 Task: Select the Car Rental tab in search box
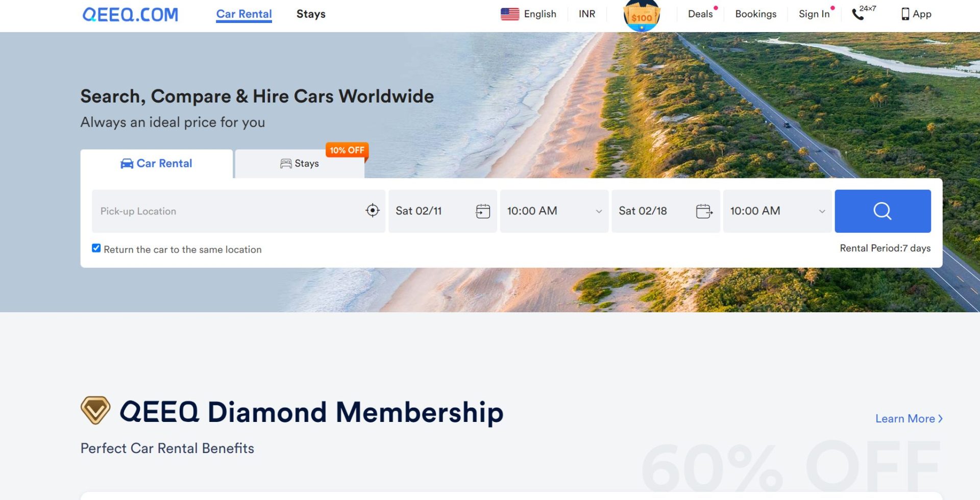(157, 163)
